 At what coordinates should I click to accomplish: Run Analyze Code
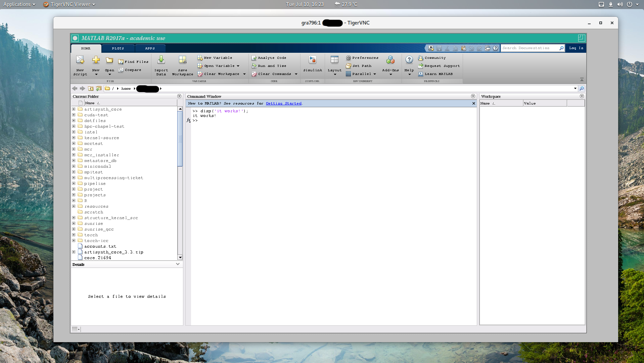pos(269,58)
